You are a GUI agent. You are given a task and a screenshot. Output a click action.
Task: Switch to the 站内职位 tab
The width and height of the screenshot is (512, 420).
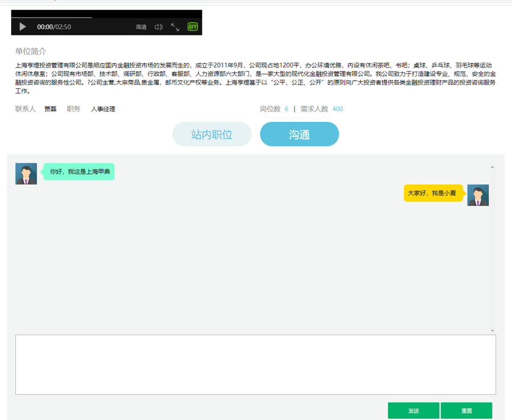212,134
